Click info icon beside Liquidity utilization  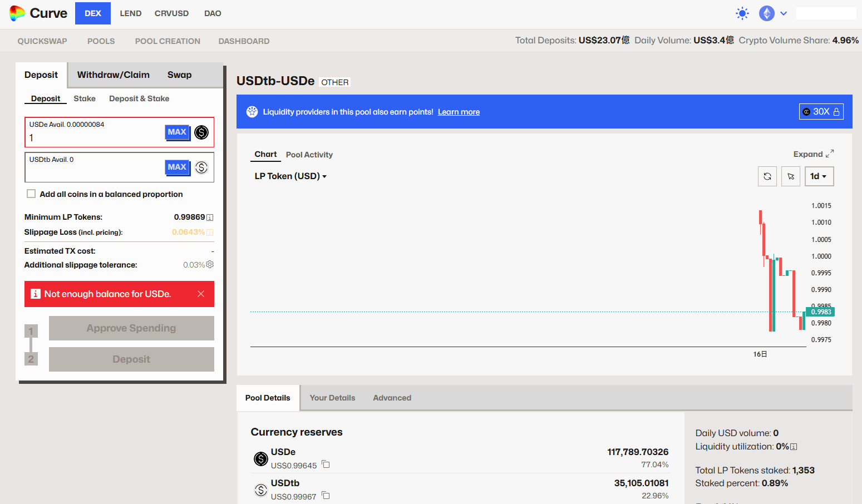point(794,447)
